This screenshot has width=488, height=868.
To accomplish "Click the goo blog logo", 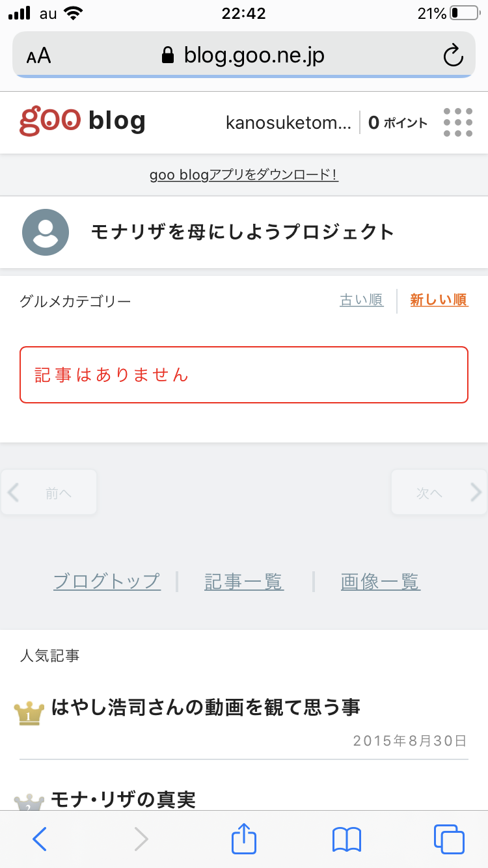I will [83, 121].
